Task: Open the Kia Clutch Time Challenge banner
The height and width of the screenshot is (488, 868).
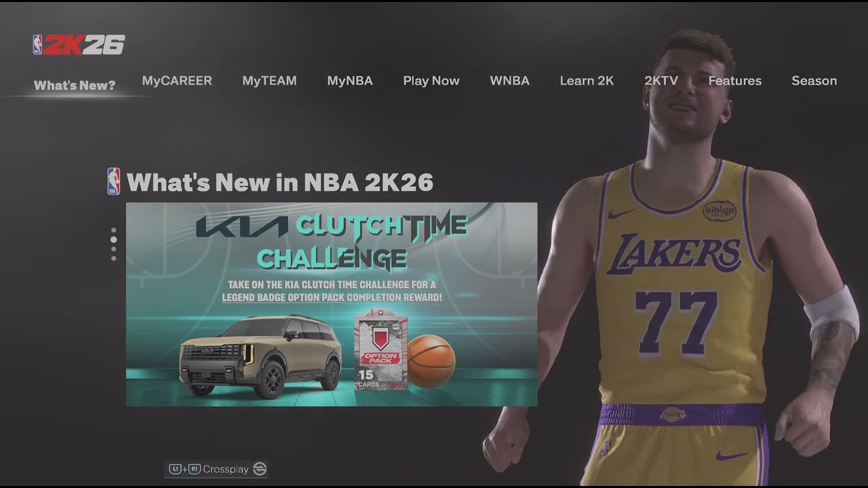Action: (x=332, y=304)
